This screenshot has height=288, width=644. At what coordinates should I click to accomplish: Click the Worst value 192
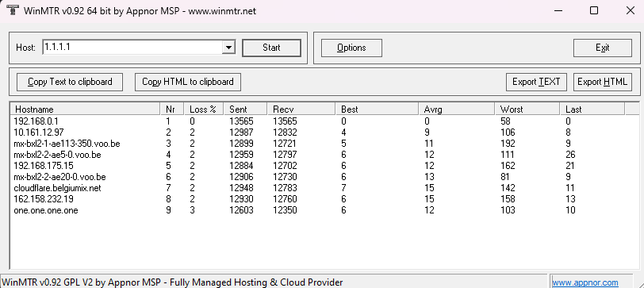[508, 144]
